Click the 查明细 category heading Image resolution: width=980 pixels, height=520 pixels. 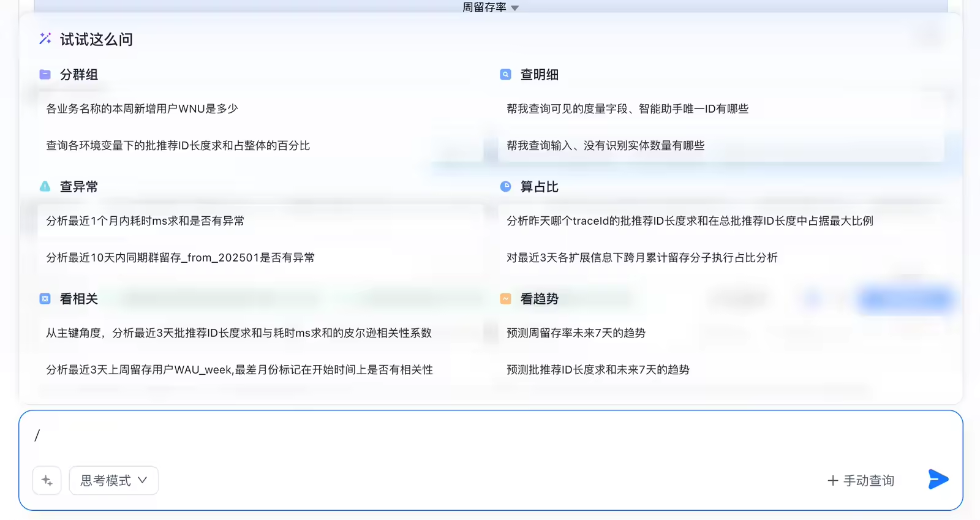(x=540, y=75)
